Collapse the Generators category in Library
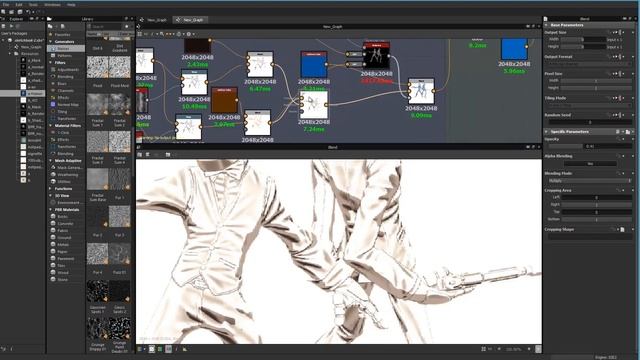This screenshot has width=640, height=360. click(51, 41)
